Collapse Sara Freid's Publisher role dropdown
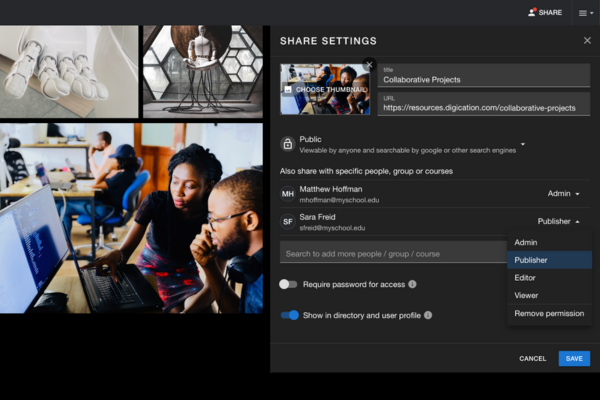 (559, 221)
